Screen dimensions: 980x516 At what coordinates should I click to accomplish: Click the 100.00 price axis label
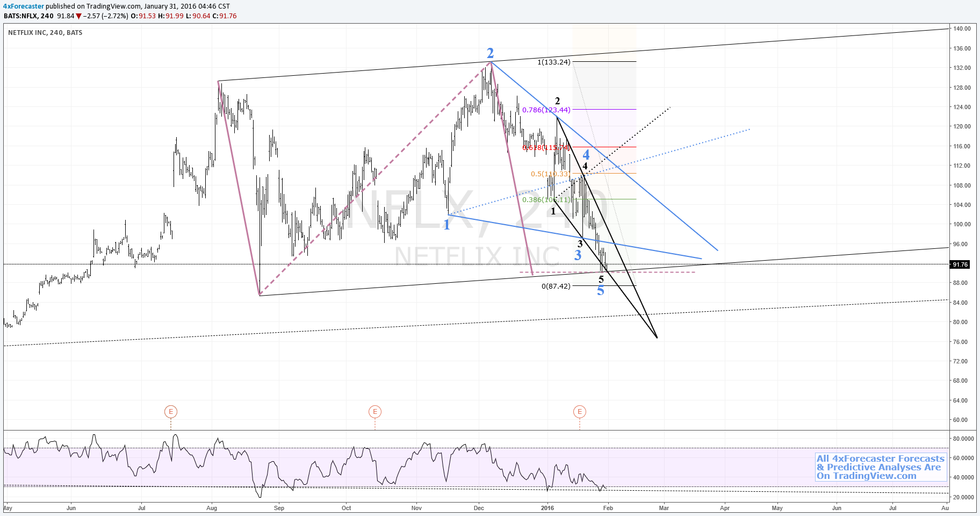(962, 225)
